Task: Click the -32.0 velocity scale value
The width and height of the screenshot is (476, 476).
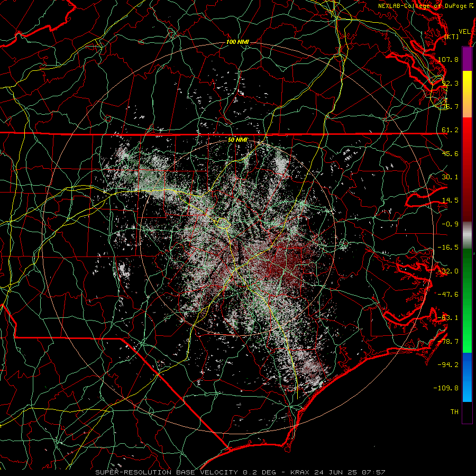Action: (x=448, y=271)
